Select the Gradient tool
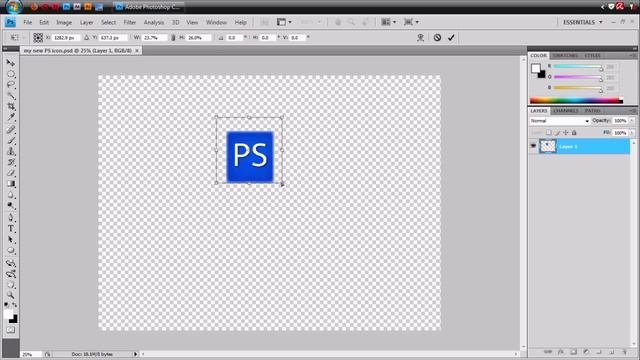Viewport: 640px width, 360px height. pyautogui.click(x=11, y=184)
